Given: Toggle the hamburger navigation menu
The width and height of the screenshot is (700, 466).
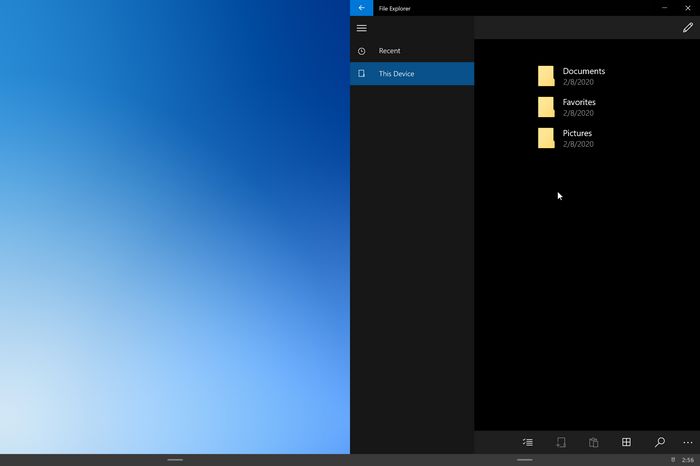Looking at the screenshot, I should 362,28.
